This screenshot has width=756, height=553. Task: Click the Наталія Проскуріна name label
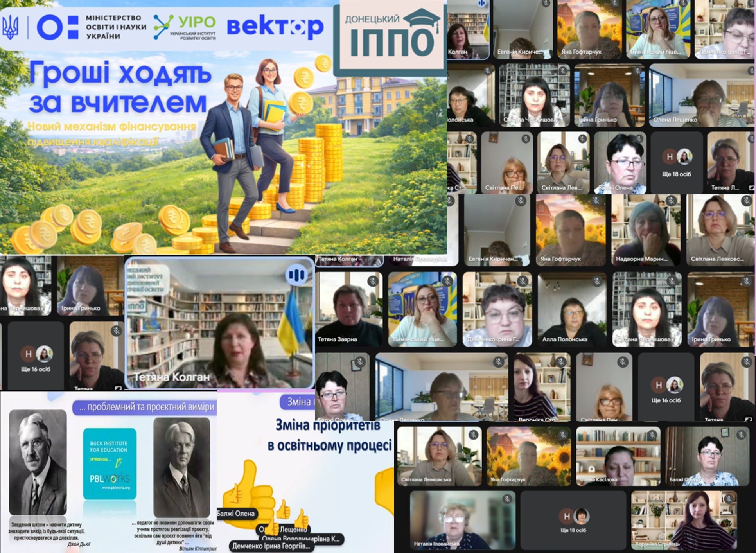(x=420, y=259)
